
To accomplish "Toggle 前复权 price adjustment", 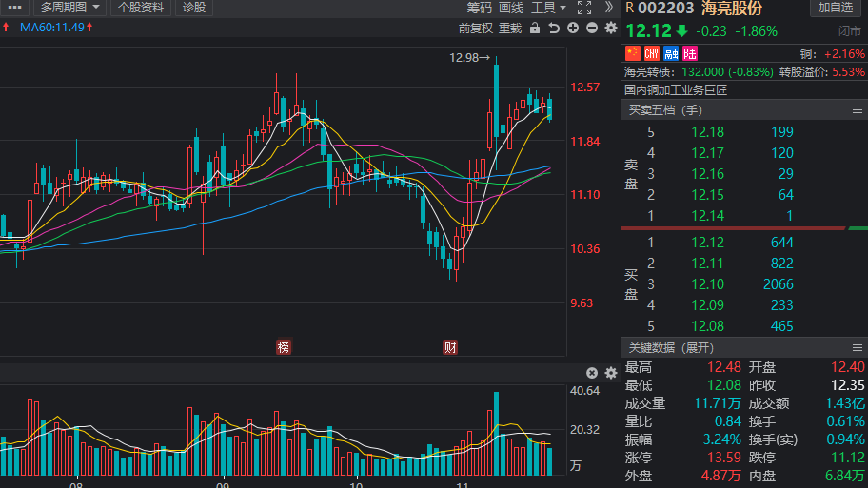I will [476, 28].
